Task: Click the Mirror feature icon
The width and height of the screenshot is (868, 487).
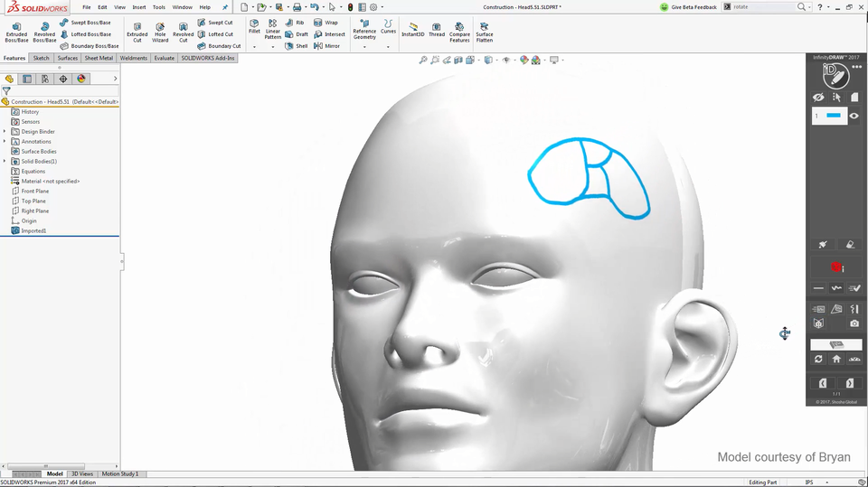Action: click(325, 46)
